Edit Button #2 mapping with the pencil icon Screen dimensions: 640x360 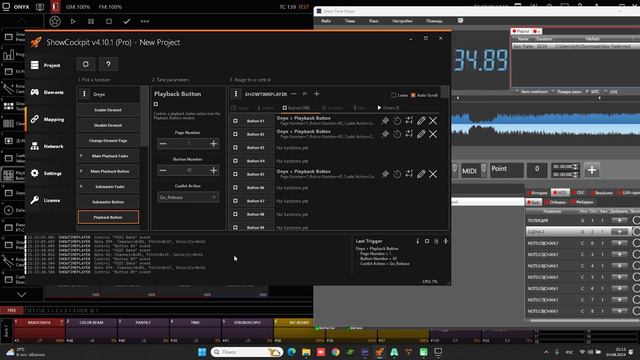[x=421, y=134]
